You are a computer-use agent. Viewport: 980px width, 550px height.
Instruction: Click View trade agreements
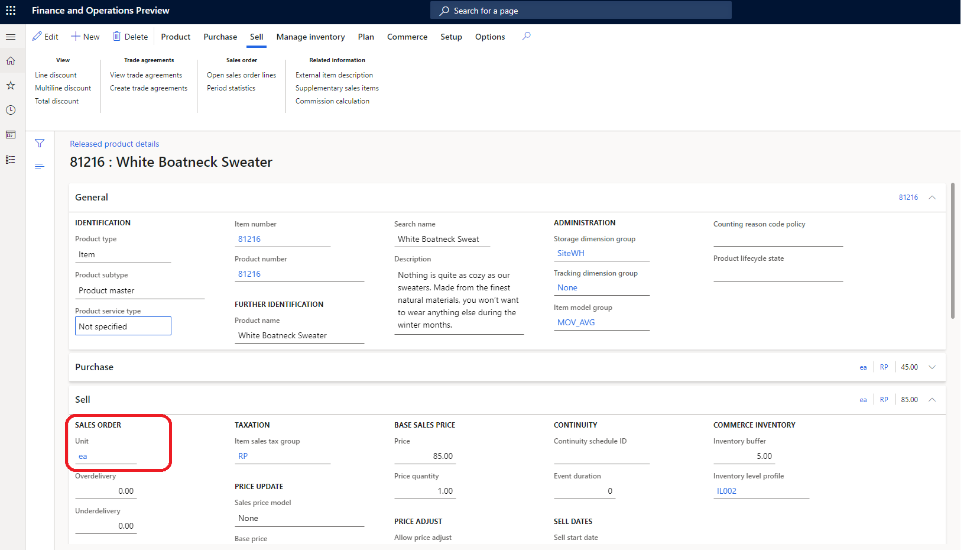[x=146, y=75]
